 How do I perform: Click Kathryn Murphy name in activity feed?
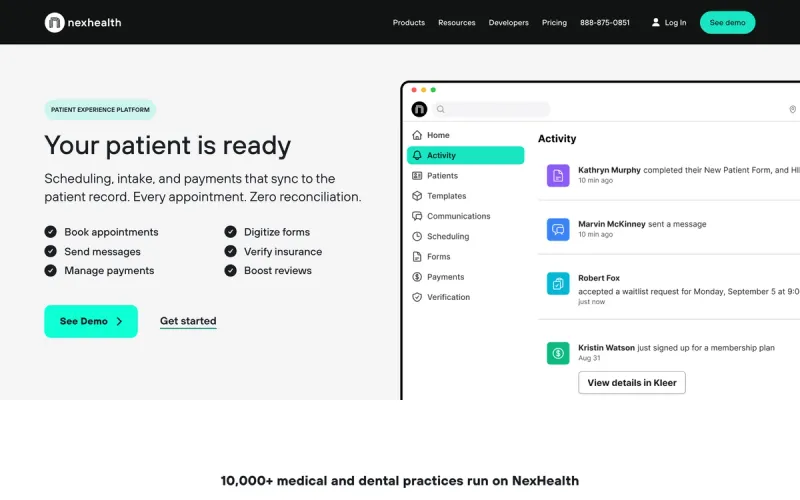tap(609, 170)
